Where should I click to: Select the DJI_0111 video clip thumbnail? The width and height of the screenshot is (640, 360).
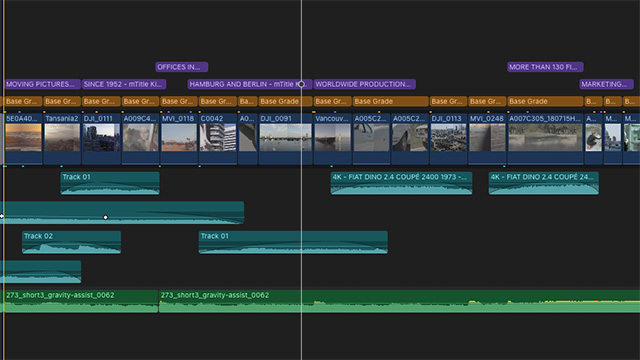point(102,138)
